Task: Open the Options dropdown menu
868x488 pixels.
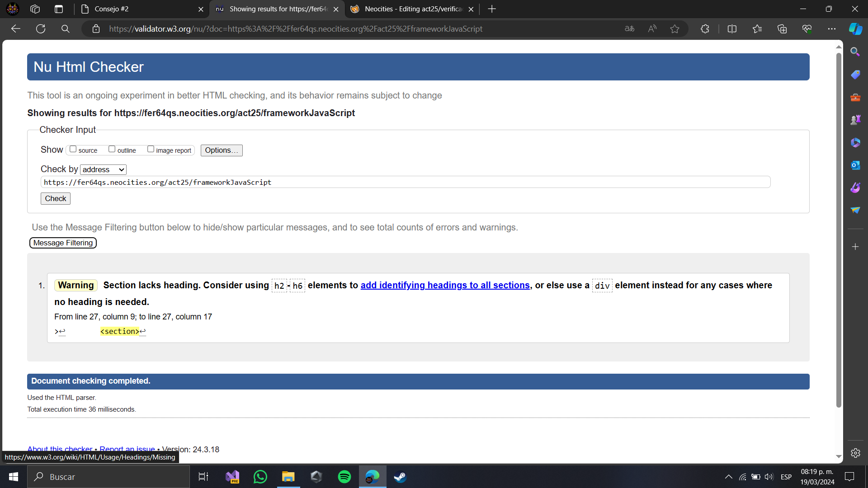Action: (221, 150)
